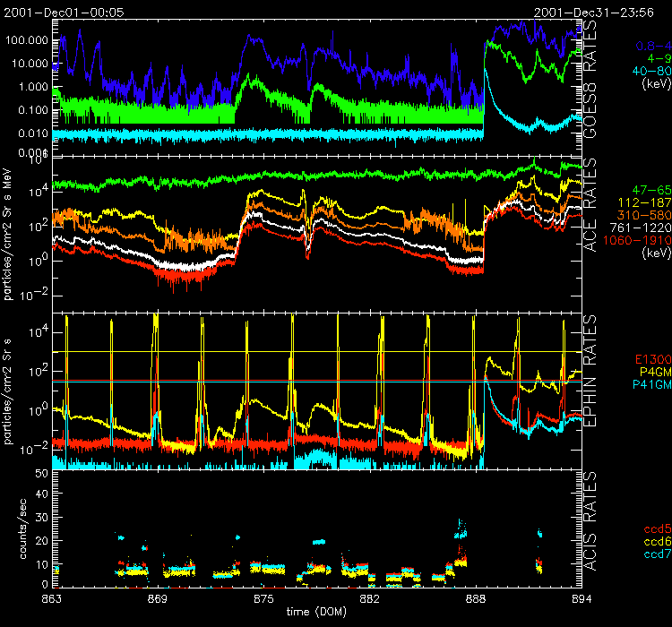Select the white 761-1220 legend entry
Screen dimensions: 672x627
pos(640,229)
